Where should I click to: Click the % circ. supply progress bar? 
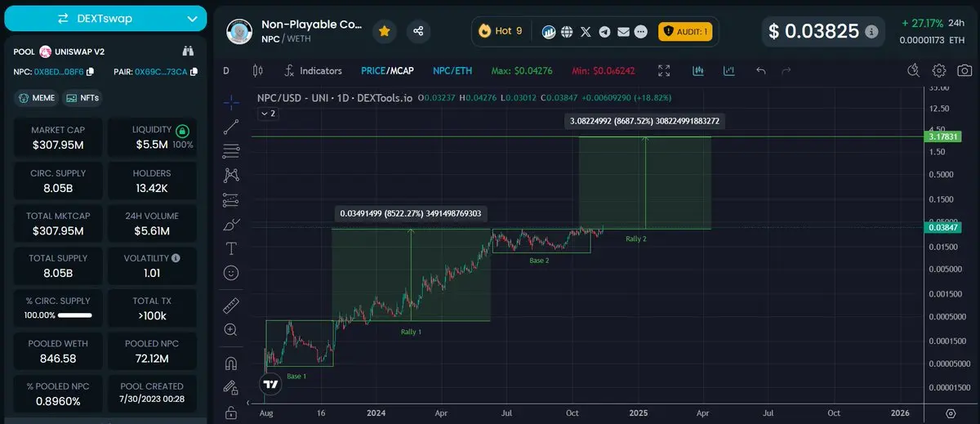[74, 315]
